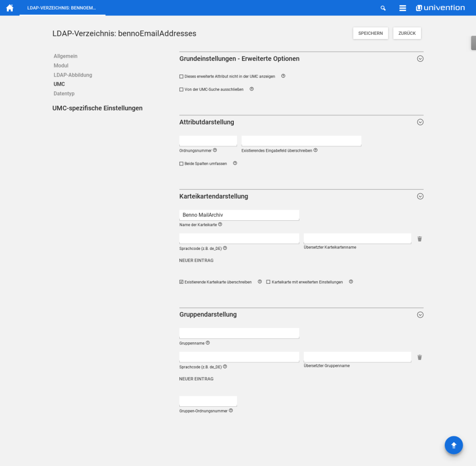Screen dimensions: 476x466
Task: Click the home icon in top bar
Action: tap(10, 8)
